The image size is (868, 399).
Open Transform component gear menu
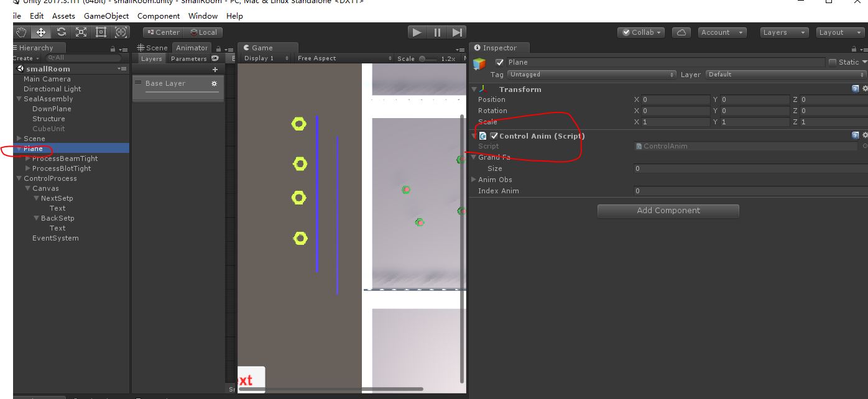[865, 89]
